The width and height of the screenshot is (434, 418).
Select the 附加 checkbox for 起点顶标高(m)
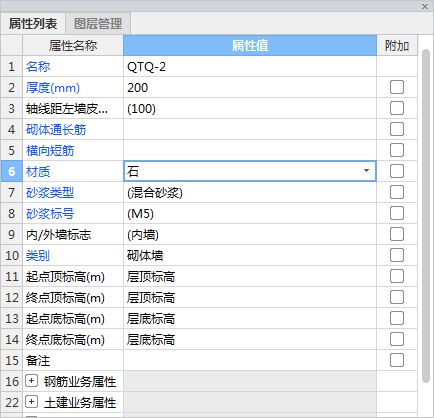[x=397, y=276]
